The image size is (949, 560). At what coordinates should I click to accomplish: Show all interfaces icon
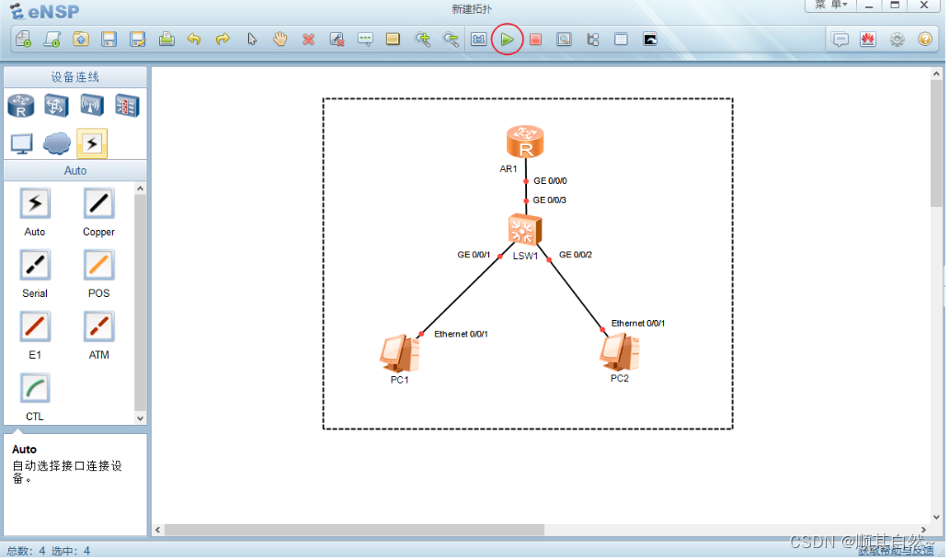click(x=592, y=40)
